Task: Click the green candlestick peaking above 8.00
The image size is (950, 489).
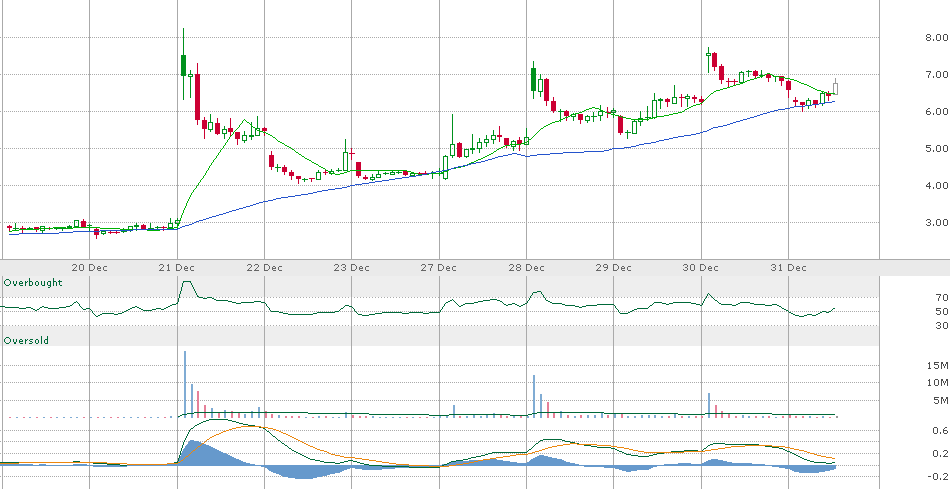Action: coord(184,65)
